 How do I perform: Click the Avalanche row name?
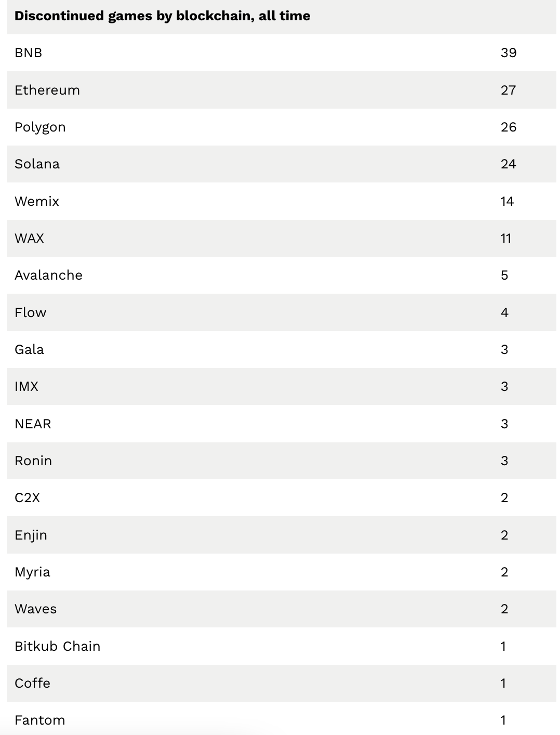click(x=48, y=275)
